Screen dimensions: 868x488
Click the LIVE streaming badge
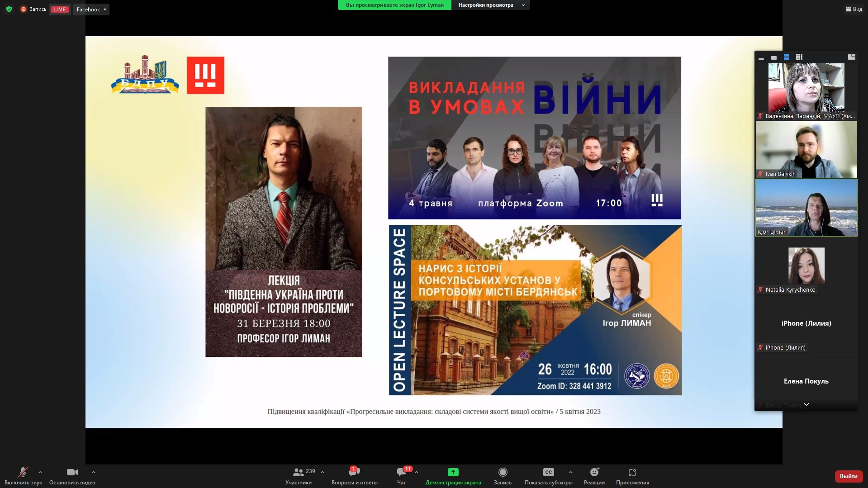tap(60, 9)
